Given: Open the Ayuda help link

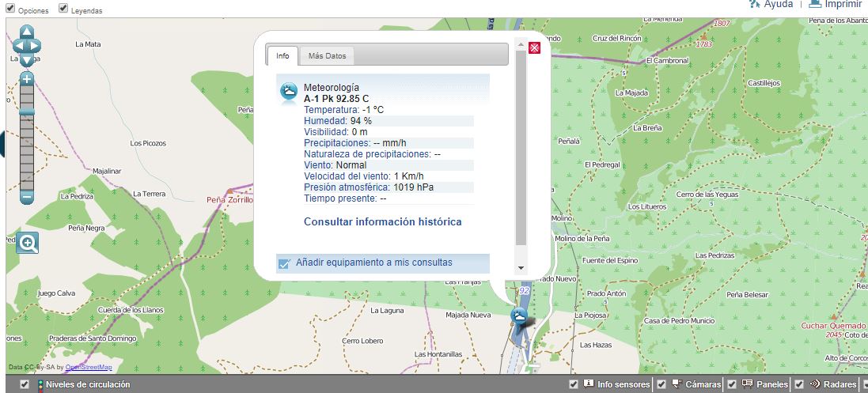Looking at the screenshot, I should (779, 4).
